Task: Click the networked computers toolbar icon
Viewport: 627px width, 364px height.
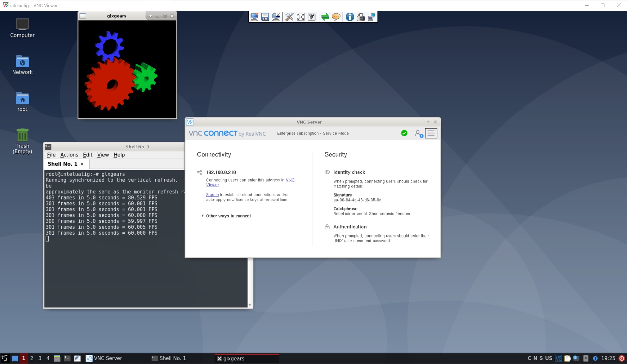Action: tap(372, 17)
